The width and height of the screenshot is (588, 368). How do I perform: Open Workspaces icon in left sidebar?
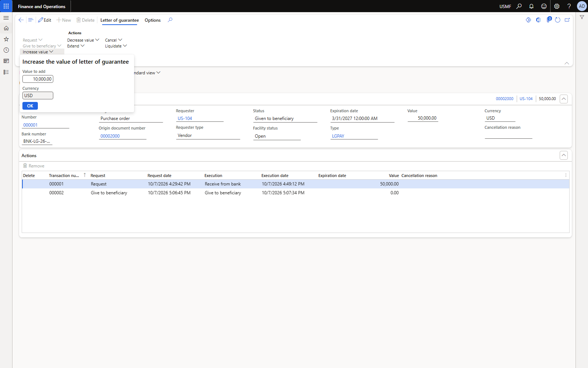6,61
